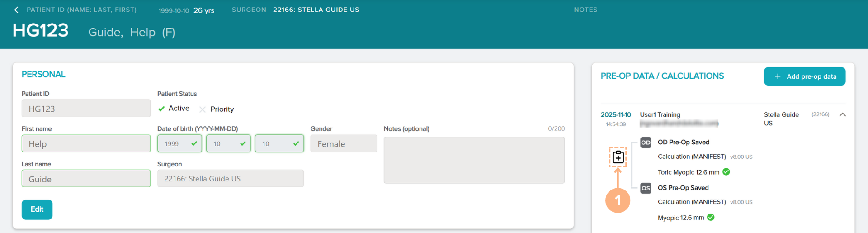Click the orange step 1 marker
Viewport: 868px width, 233px height.
click(x=618, y=200)
